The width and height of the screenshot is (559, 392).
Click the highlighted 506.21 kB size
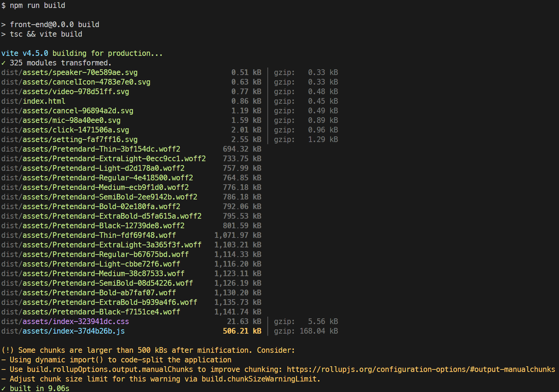242,331
